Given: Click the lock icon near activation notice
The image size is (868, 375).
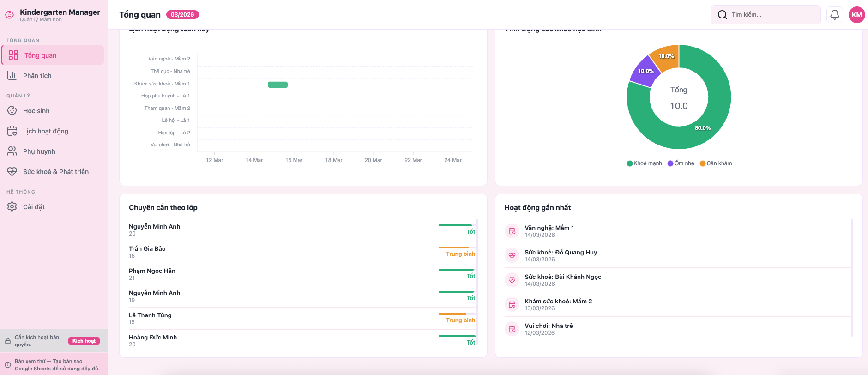Looking at the screenshot, I should click(8, 341).
